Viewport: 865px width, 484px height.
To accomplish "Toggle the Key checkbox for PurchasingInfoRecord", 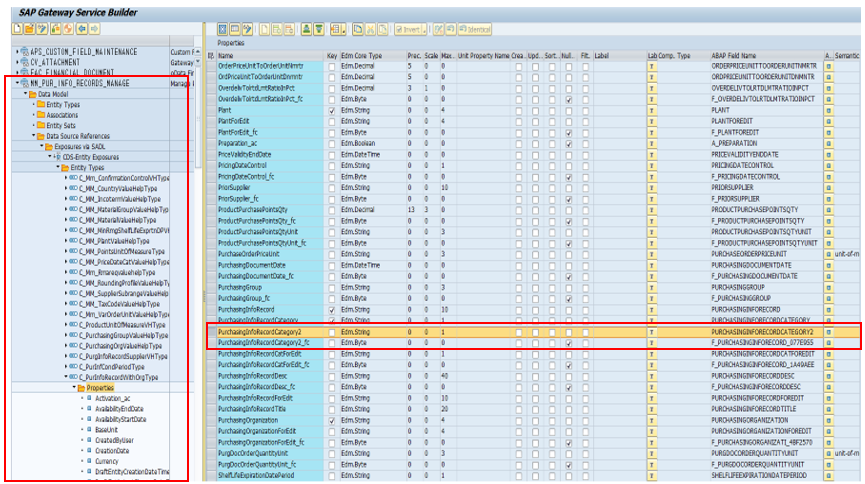I will point(332,310).
